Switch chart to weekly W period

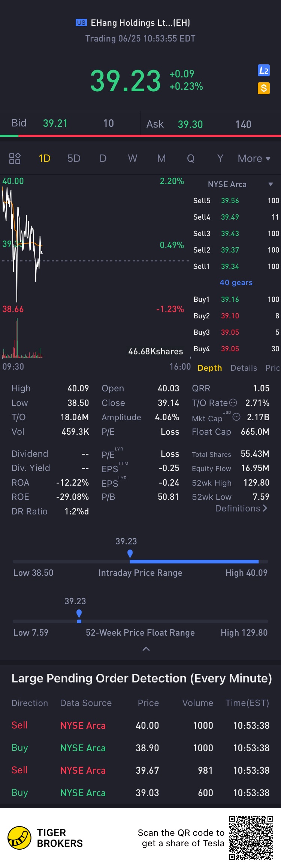pyautogui.click(x=132, y=158)
